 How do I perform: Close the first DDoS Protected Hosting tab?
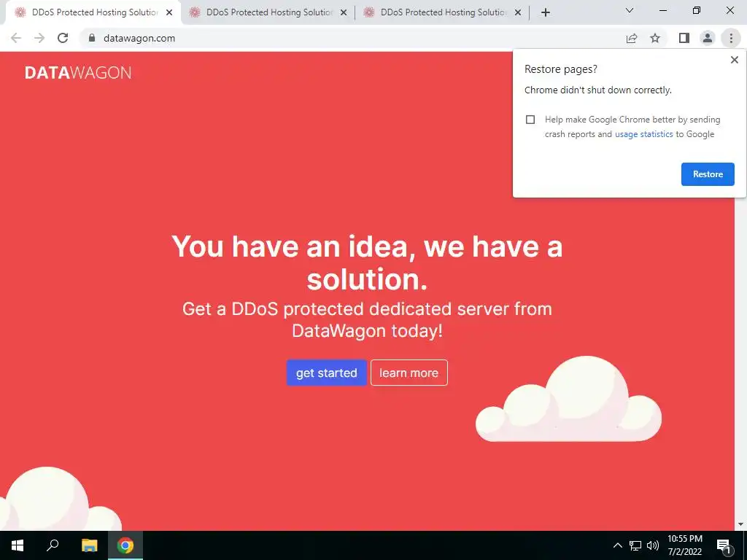coord(169,12)
